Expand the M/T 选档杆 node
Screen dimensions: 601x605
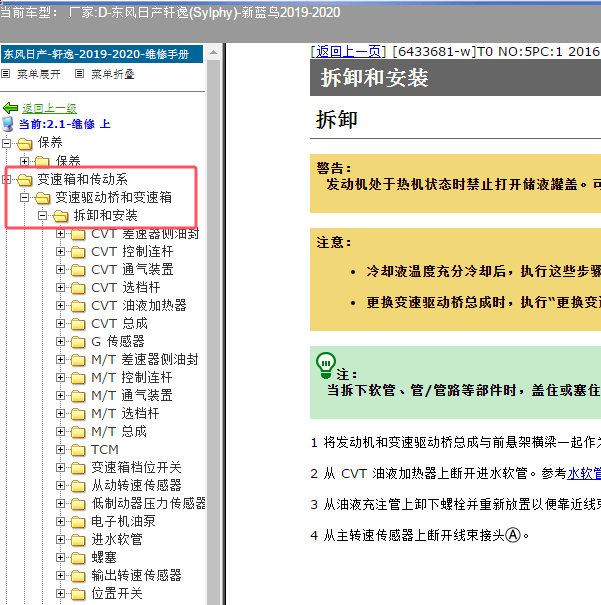point(60,414)
